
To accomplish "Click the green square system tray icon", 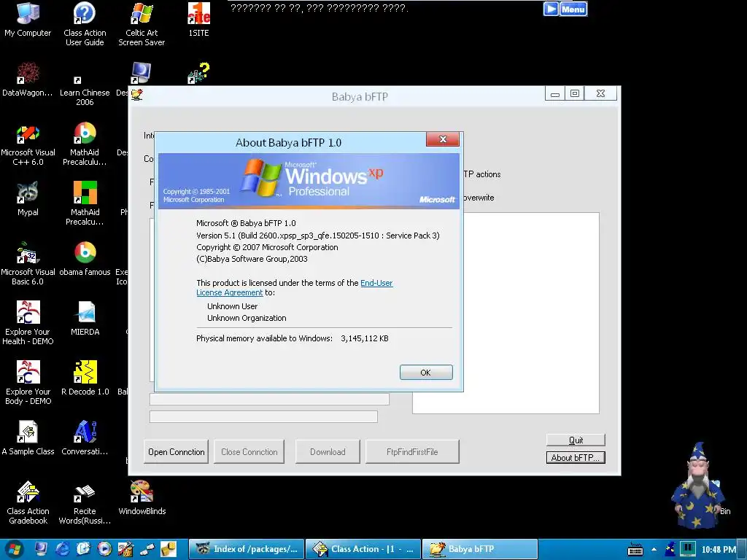I will pyautogui.click(x=687, y=548).
